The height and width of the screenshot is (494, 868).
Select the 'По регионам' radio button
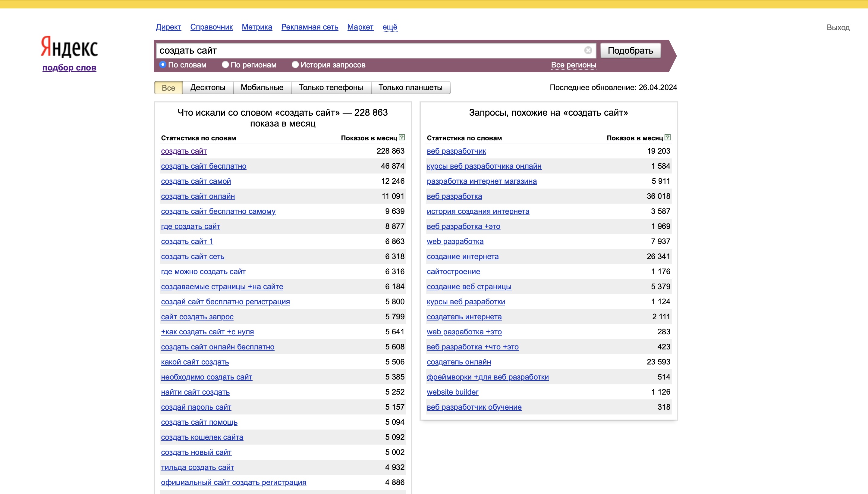(x=225, y=64)
